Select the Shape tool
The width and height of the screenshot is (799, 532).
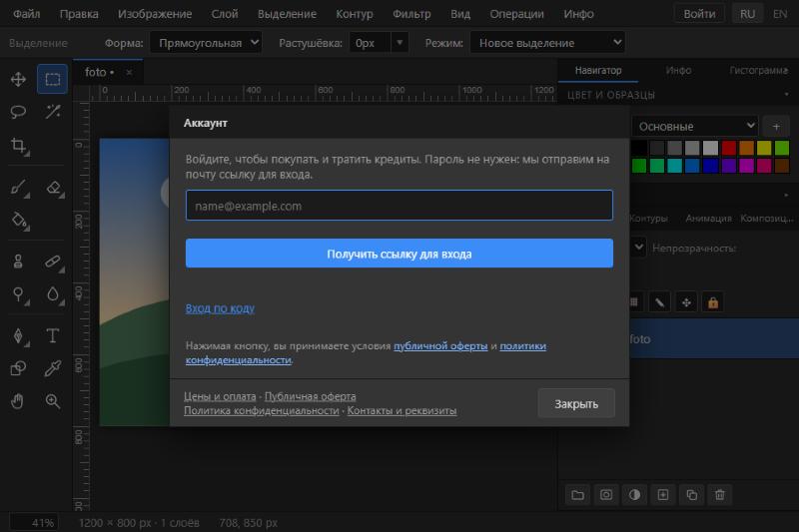[18, 368]
